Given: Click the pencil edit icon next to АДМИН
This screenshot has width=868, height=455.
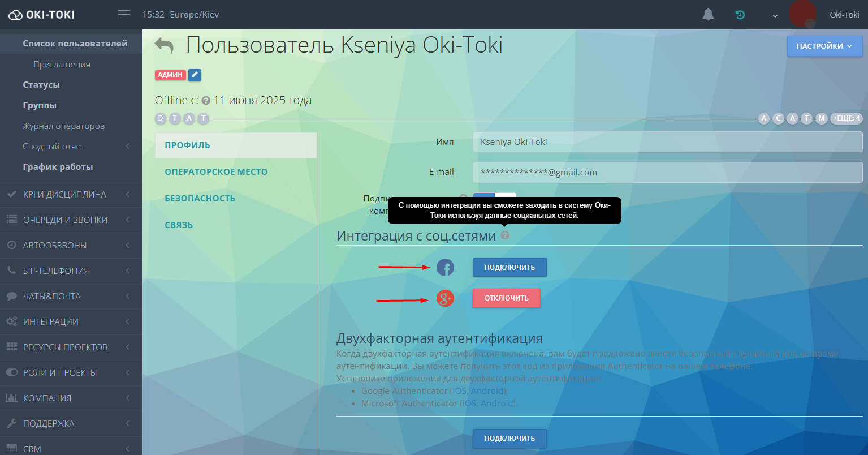Looking at the screenshot, I should 195,75.
